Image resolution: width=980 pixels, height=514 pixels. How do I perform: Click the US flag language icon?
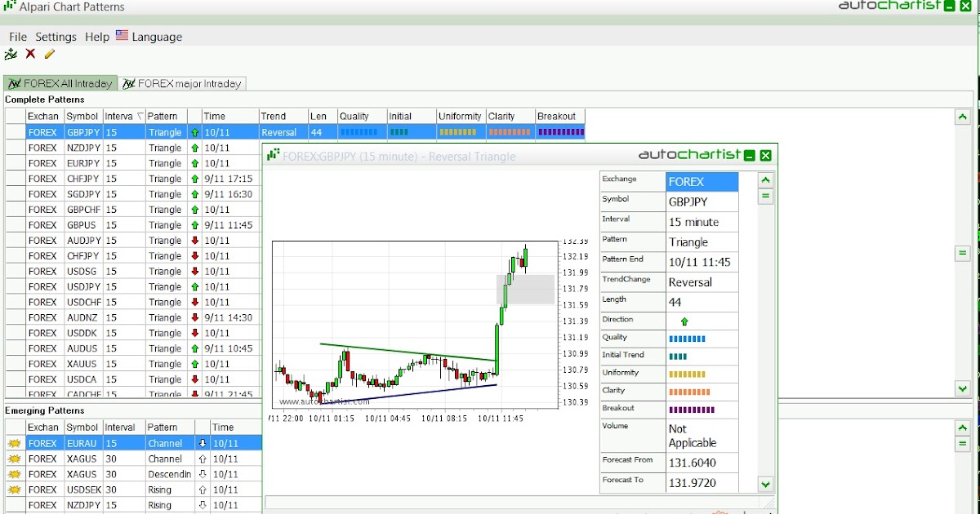click(x=122, y=35)
